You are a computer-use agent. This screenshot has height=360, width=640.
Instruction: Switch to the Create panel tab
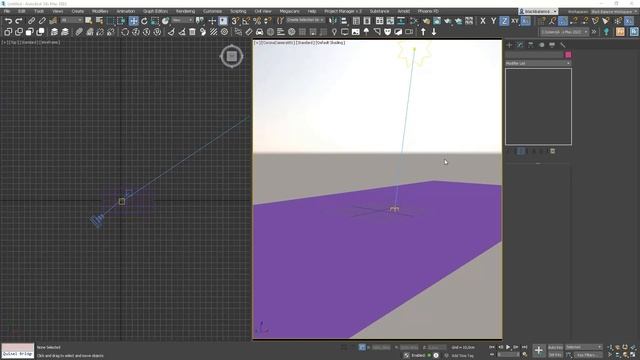509,45
